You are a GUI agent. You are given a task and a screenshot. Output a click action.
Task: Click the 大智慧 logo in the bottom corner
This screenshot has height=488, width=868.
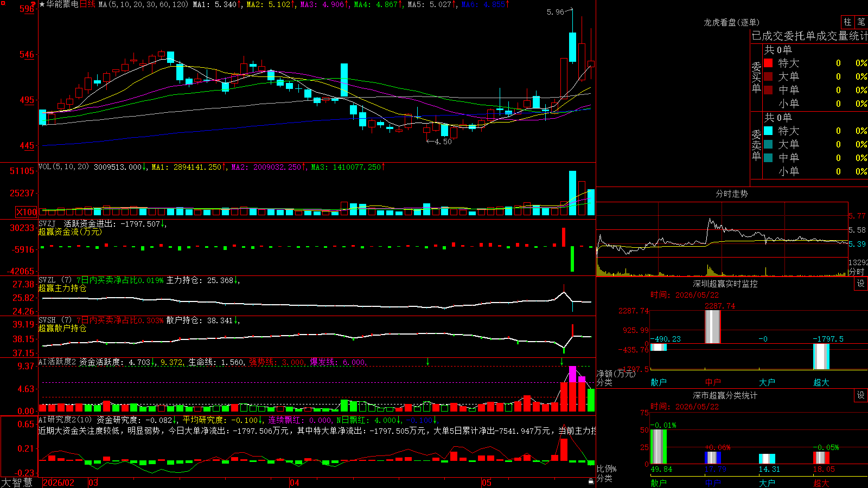click(x=17, y=483)
